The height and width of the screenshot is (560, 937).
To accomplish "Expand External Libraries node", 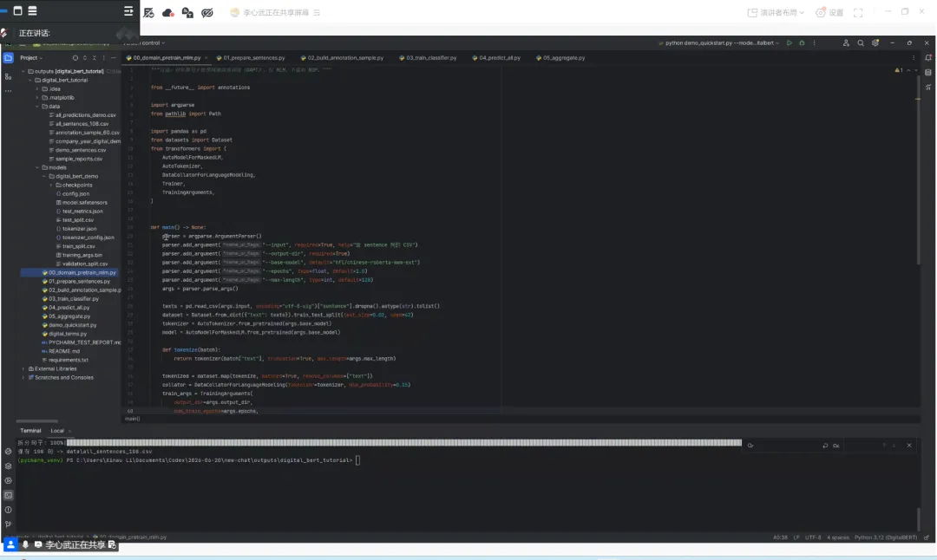I will tap(23, 369).
